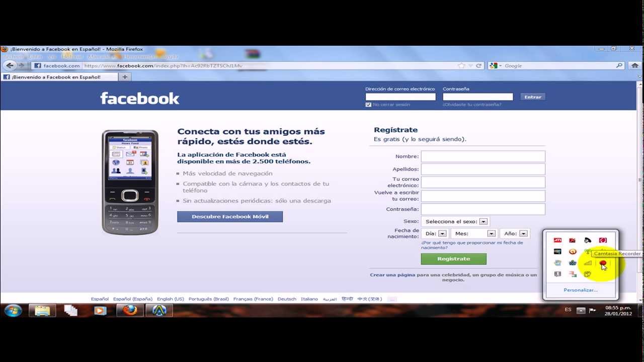
Task: Click the search magnifier in Google box
Action: [619, 66]
